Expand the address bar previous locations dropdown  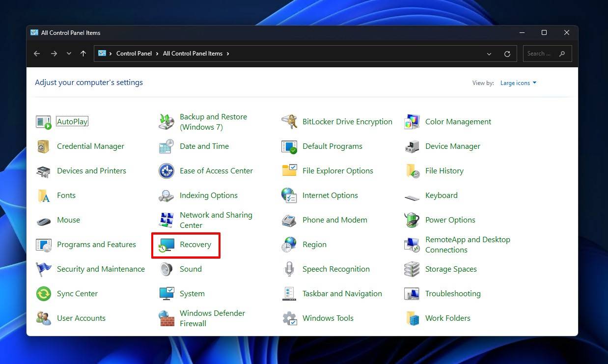coord(489,54)
